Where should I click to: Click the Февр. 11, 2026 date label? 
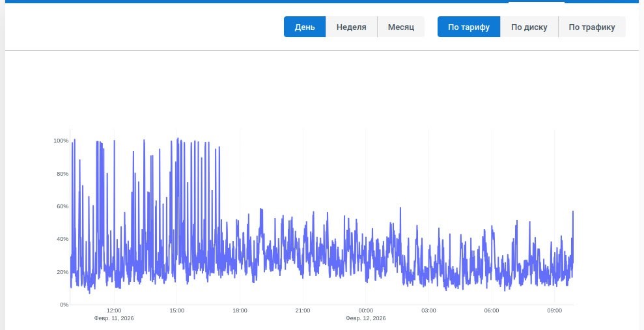[114, 318]
